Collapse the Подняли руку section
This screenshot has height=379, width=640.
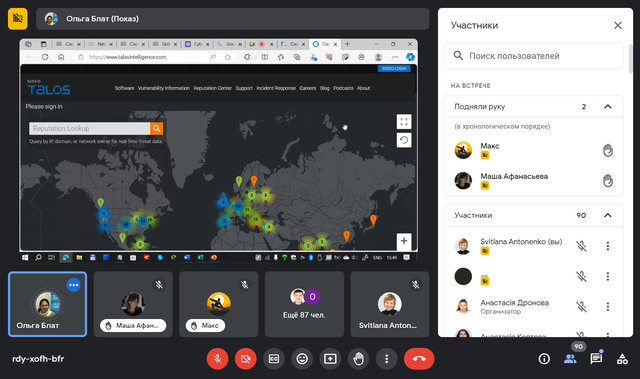[608, 106]
